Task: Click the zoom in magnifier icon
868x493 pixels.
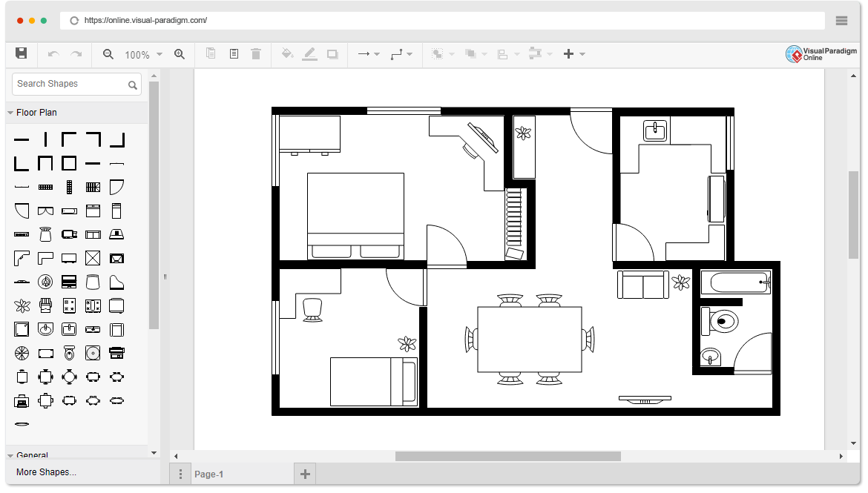Action: (180, 54)
